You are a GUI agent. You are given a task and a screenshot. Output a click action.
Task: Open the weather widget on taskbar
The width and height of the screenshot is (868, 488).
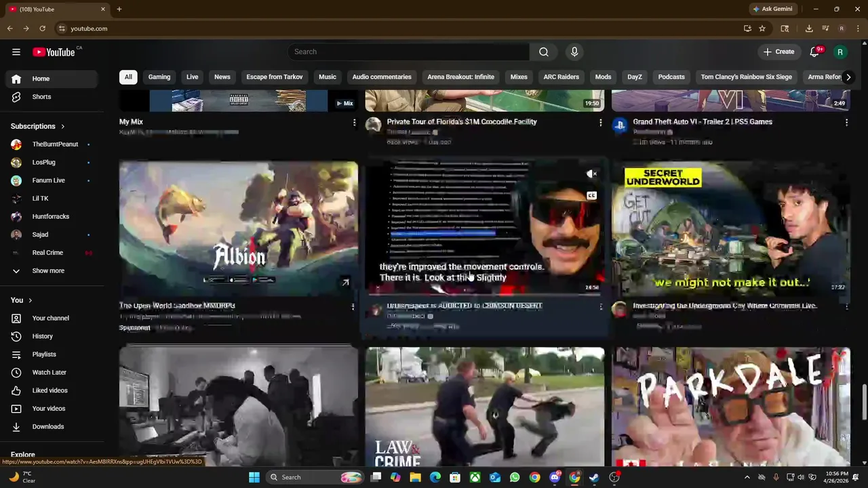(x=22, y=477)
